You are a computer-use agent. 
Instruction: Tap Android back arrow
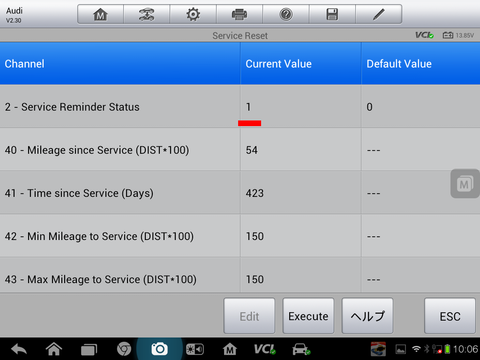19,349
